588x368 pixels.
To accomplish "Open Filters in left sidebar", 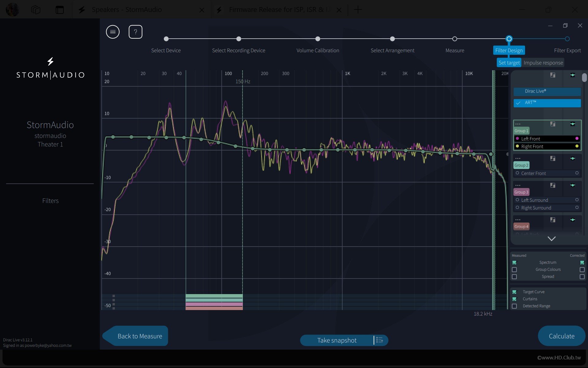I will (50, 201).
